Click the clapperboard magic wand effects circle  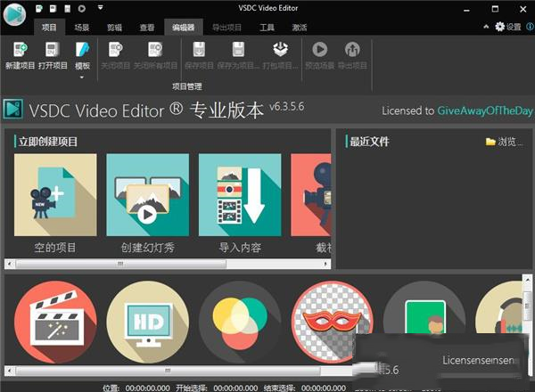tap(55, 323)
